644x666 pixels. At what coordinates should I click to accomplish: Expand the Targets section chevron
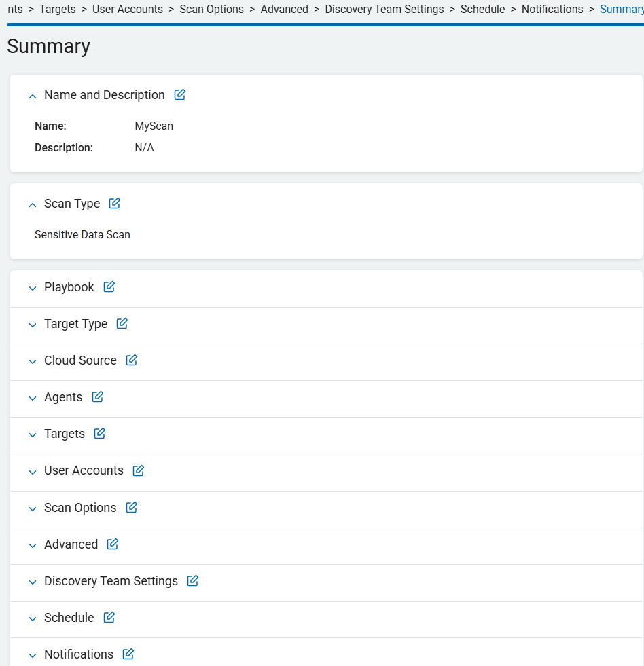33,434
